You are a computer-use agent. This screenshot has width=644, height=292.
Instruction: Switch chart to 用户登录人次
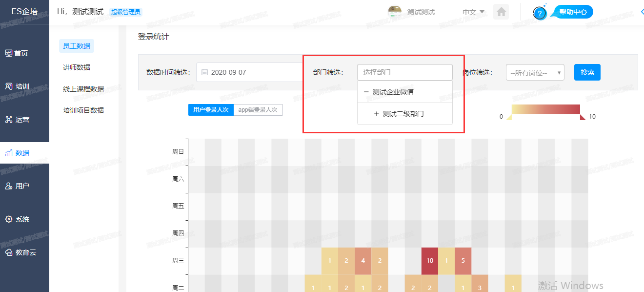pos(211,110)
